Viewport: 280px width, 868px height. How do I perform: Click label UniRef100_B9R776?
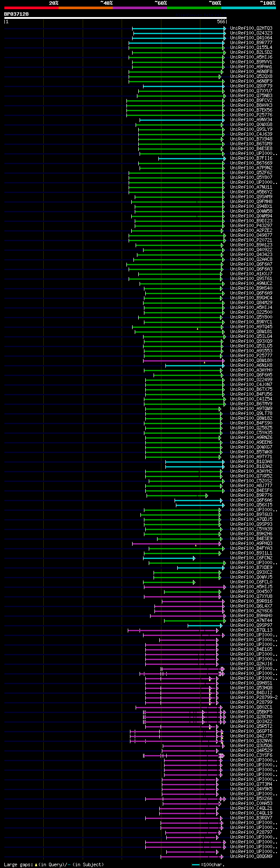(251, 495)
